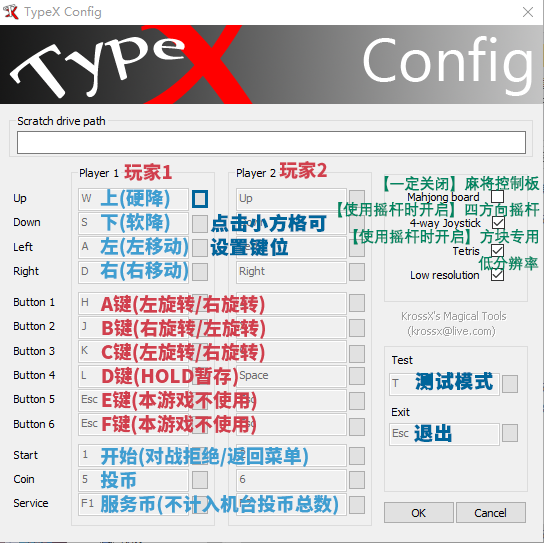Click the Scratch drive path text box
Viewport: 544px width, 543px height.
click(271, 142)
